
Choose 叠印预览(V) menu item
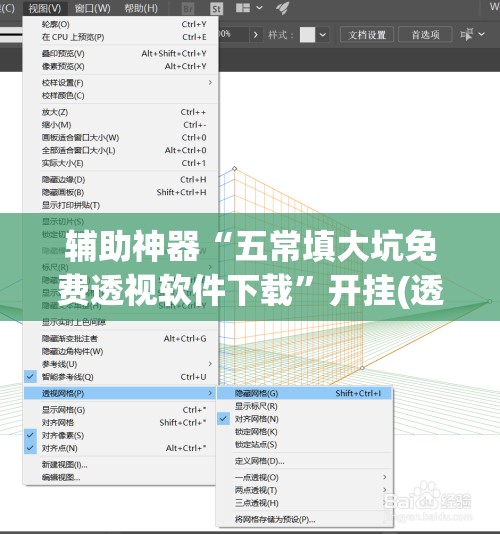(120, 53)
